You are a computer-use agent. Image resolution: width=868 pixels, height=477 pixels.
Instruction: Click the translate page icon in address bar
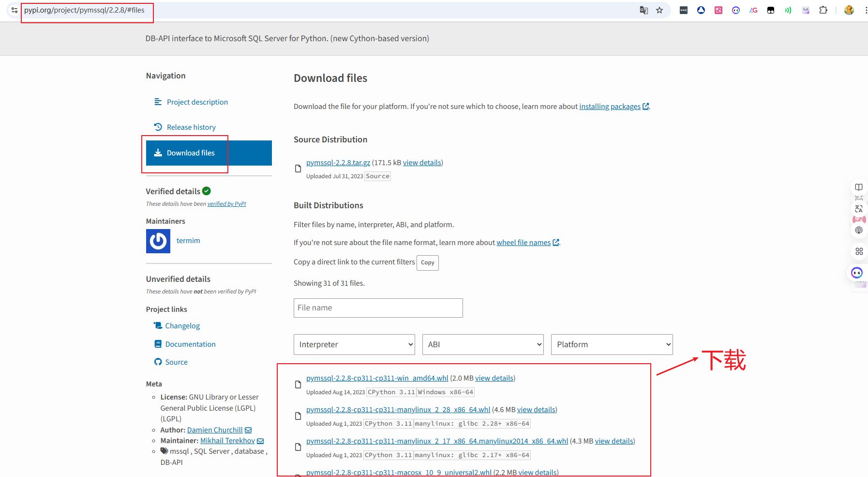click(644, 10)
